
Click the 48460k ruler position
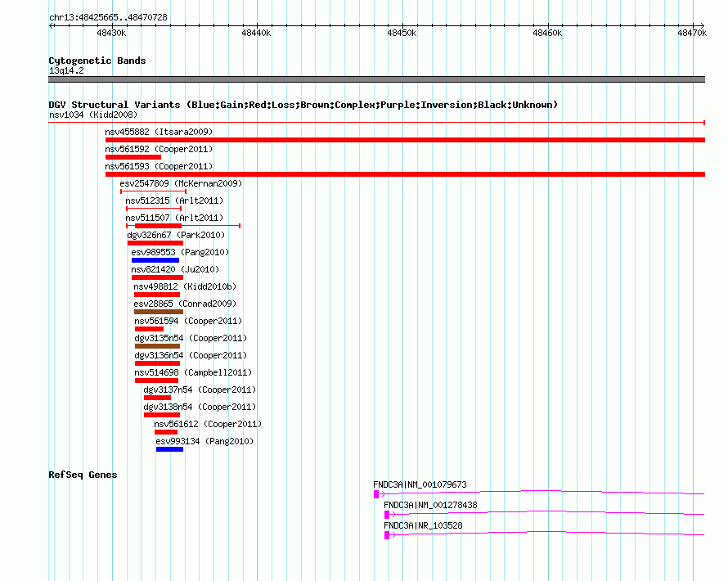(x=547, y=33)
